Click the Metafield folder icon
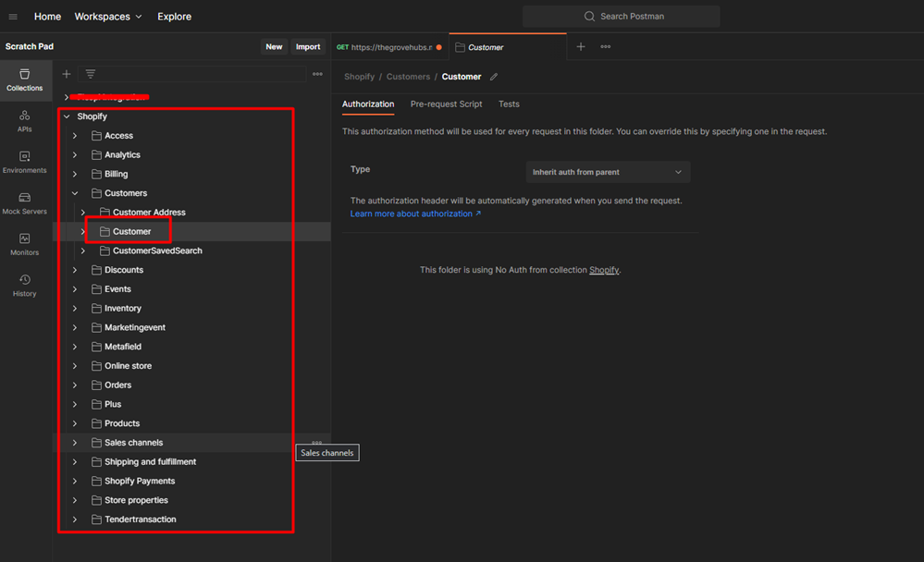The height and width of the screenshot is (562, 924). tap(96, 347)
